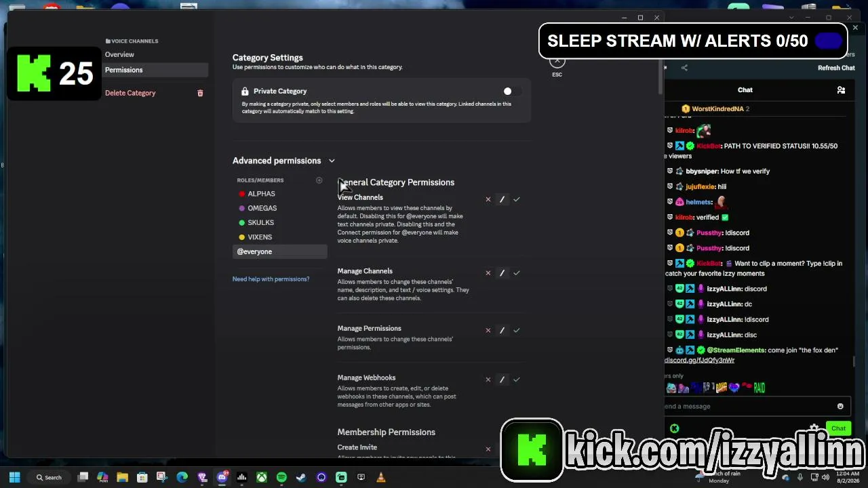Click the audio bars app on the taskbar
Viewport: 868px width, 488px height.
click(241, 477)
